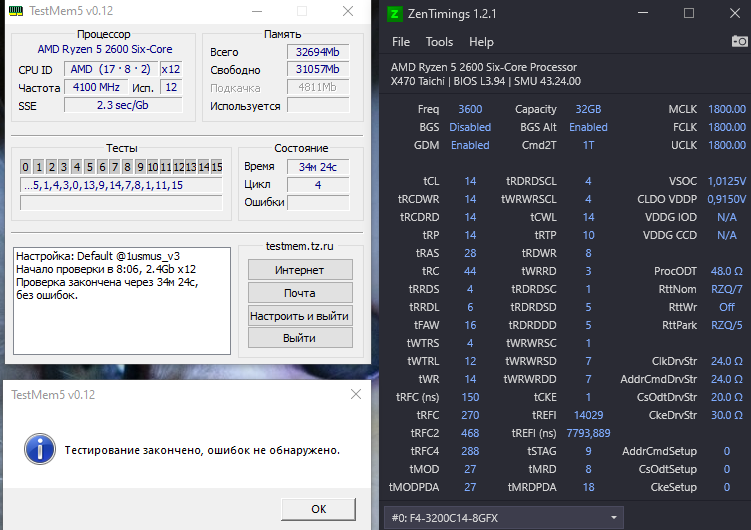Click Freq value 3600 in ZenTimings
Image resolution: width=751 pixels, height=530 pixels.
(x=470, y=109)
